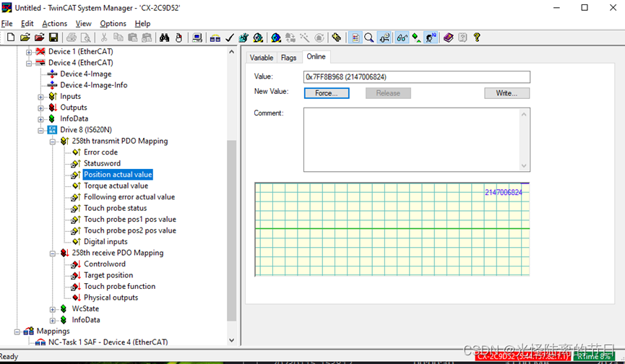Open the View menu

tap(83, 24)
